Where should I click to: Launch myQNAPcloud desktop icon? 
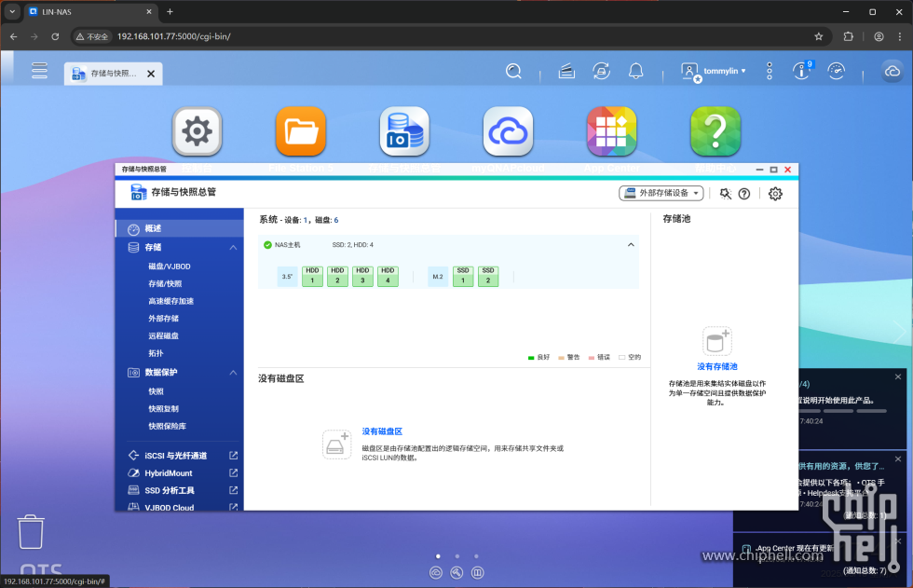[x=508, y=131]
